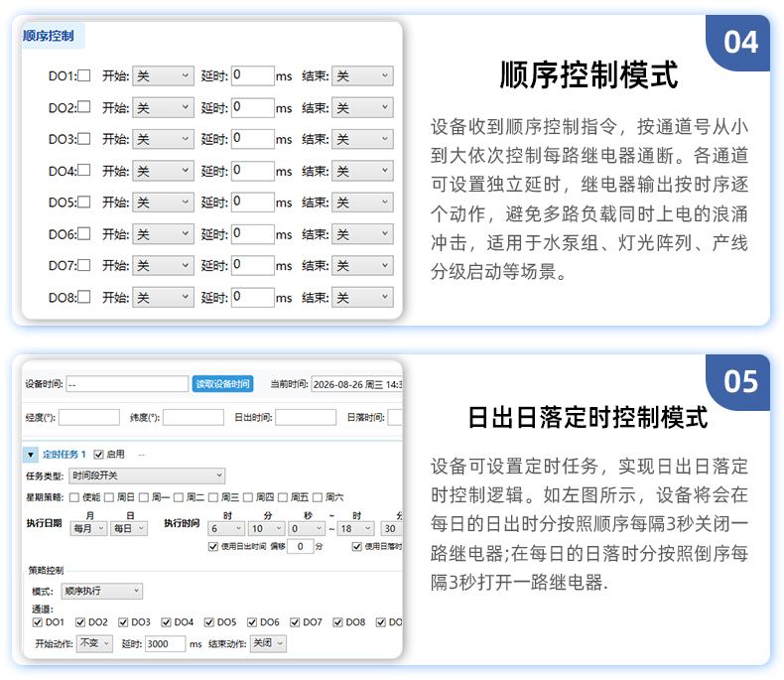Open the DO1 开始 state dropdown
Viewport: 784px width, 680px height.
[163, 76]
